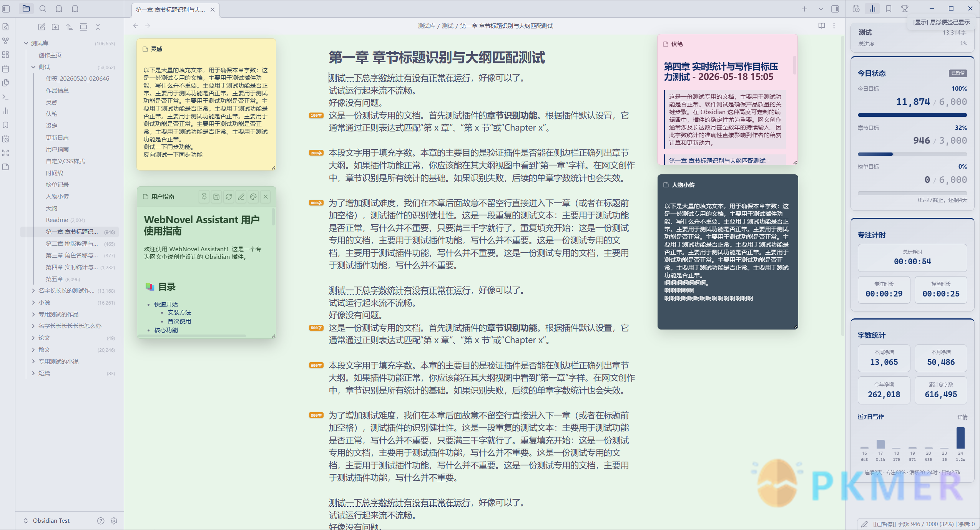Pin the 用户指南 floating note
Viewport: 980px width, 530px height.
tap(204, 197)
